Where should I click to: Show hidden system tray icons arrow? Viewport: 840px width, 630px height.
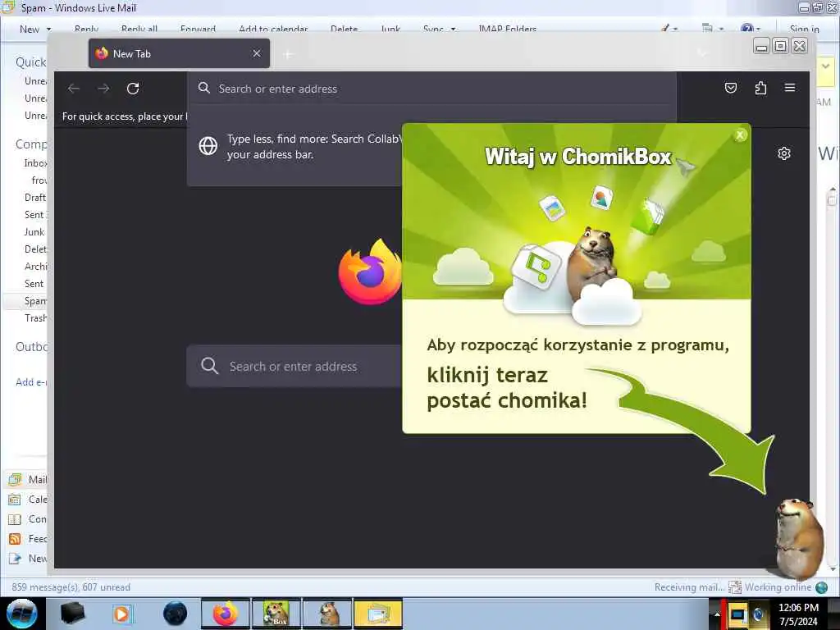[x=717, y=614]
